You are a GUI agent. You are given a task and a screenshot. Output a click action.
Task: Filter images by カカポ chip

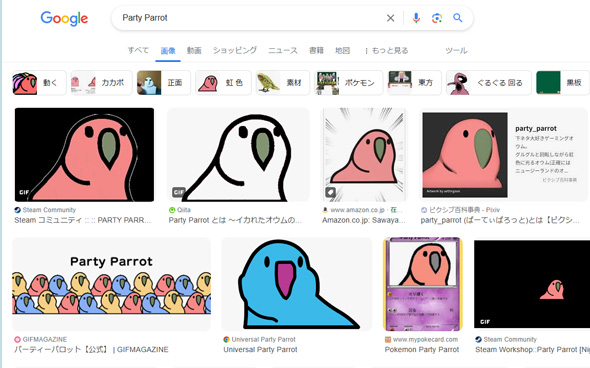[102, 83]
